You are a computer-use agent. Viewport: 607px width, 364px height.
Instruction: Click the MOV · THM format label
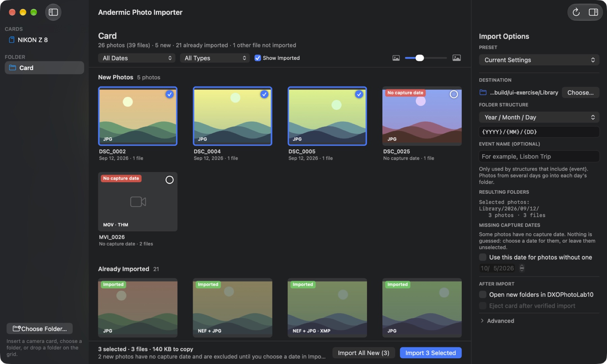[x=116, y=225]
